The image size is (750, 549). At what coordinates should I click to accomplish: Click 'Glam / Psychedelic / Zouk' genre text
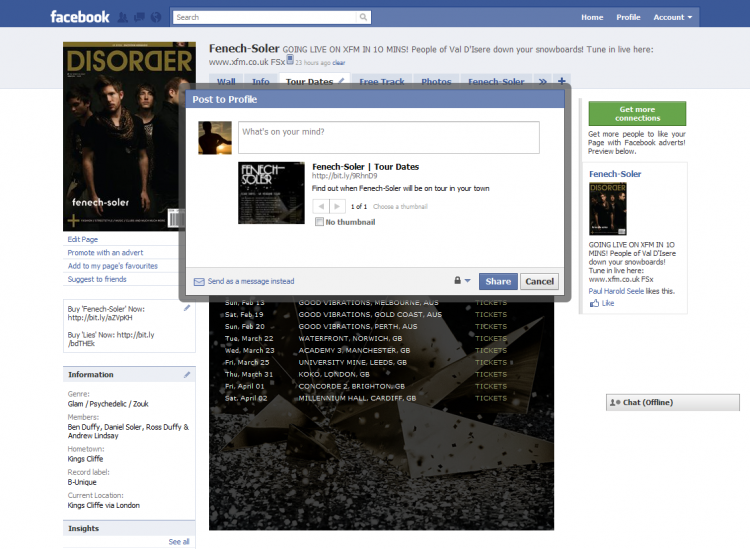(x=108, y=404)
